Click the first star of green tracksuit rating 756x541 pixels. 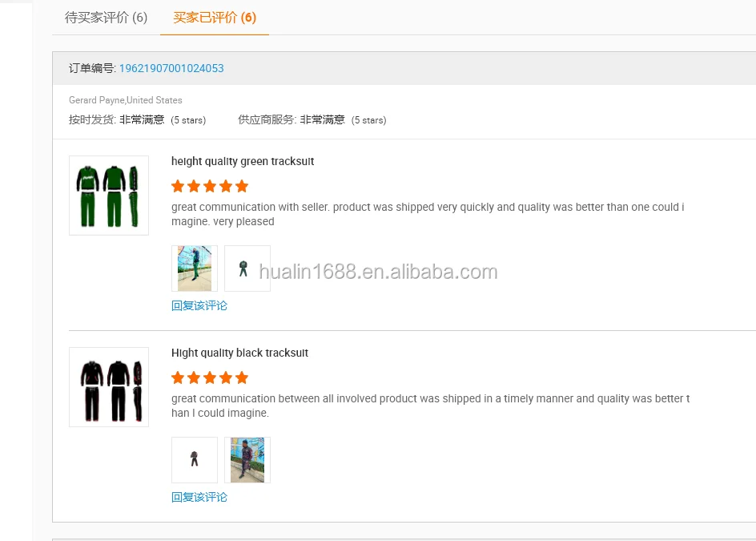(x=178, y=187)
